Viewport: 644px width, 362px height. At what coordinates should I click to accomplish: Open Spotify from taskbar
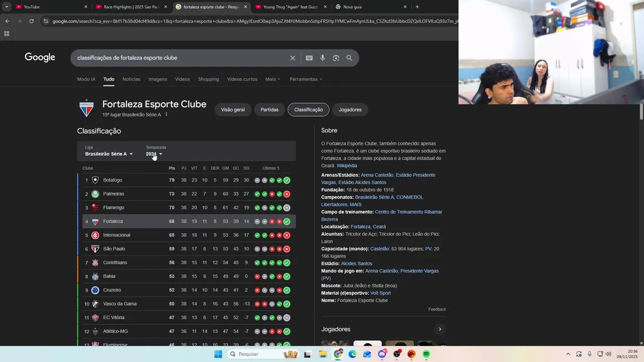point(426,354)
